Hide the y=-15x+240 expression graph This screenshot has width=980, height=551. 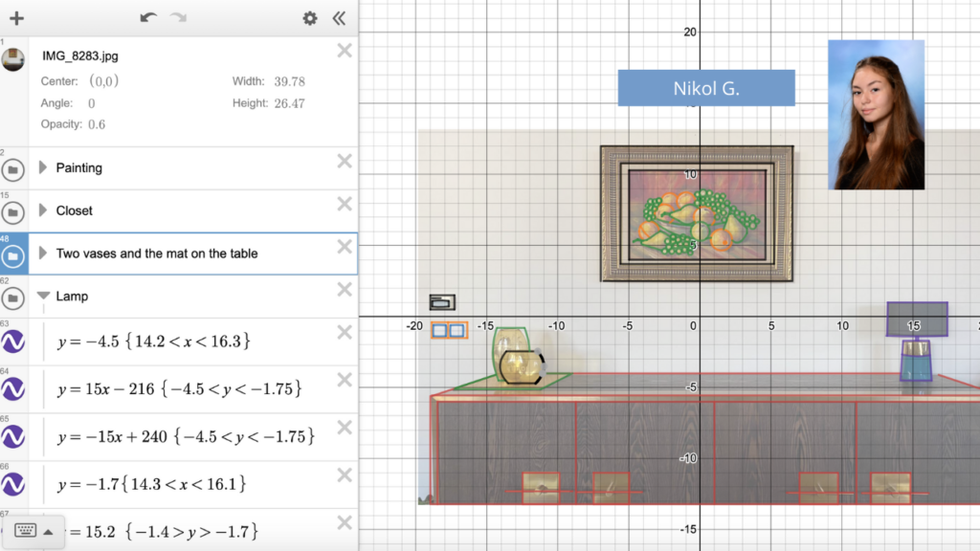point(13,436)
